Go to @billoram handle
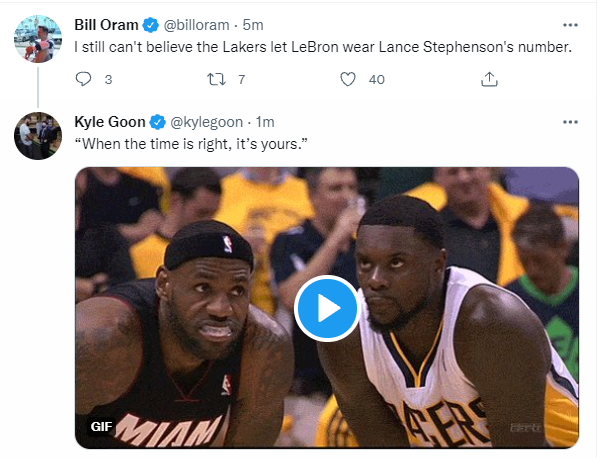 (x=196, y=25)
